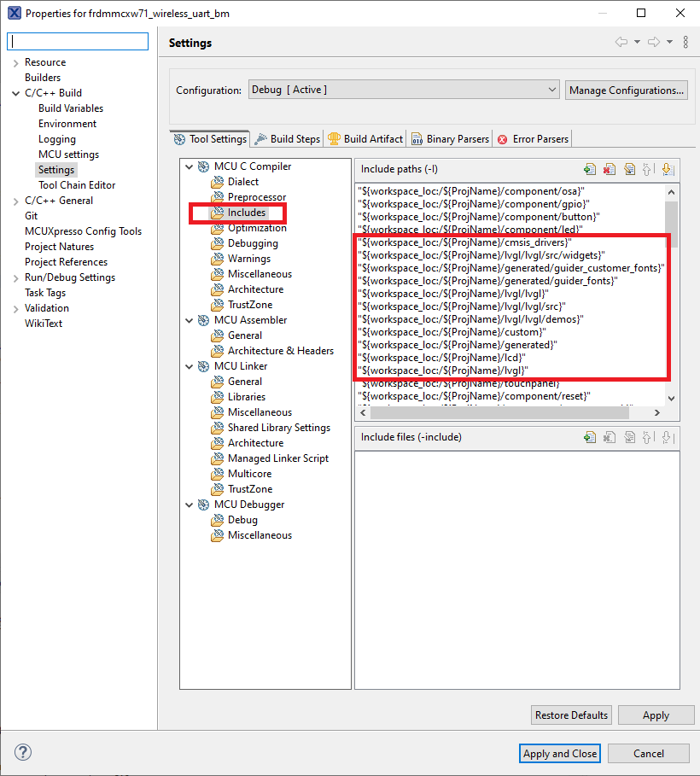
Task: Open the view menu dots icon
Action: coord(685,42)
